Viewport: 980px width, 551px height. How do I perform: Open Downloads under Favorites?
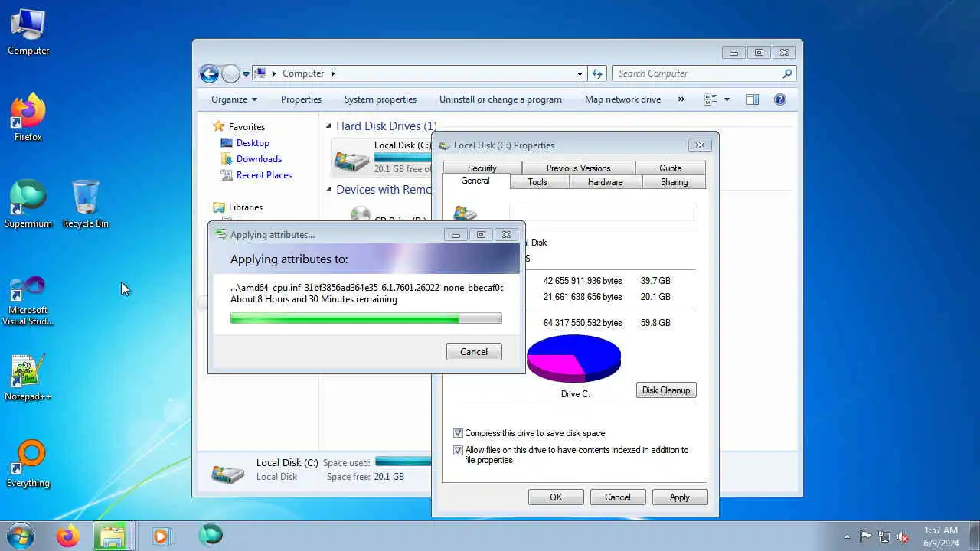[x=259, y=159]
